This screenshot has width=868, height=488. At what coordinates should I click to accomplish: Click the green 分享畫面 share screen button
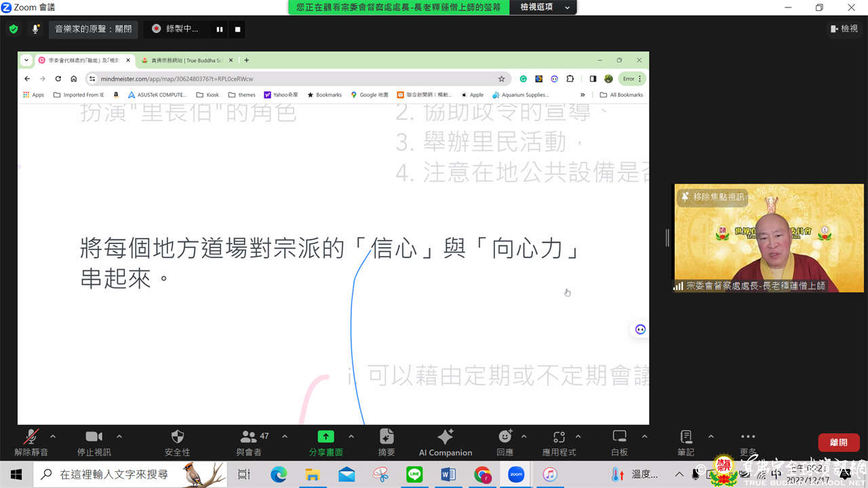tap(326, 443)
